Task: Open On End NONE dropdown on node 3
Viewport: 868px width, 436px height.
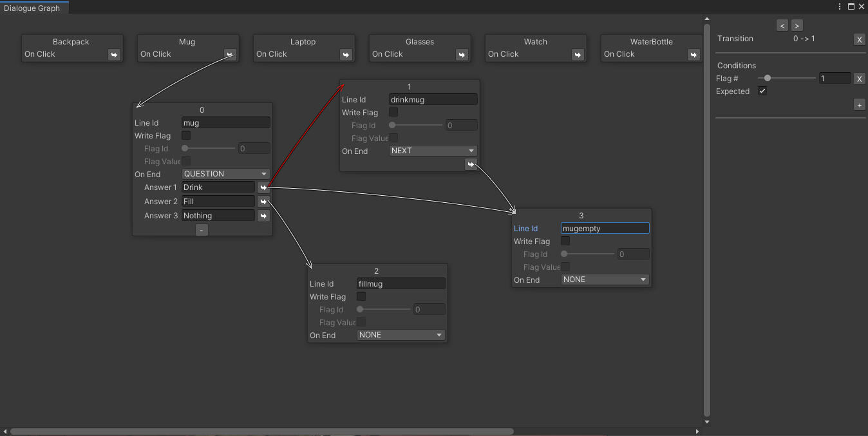Action: pyautogui.click(x=605, y=280)
